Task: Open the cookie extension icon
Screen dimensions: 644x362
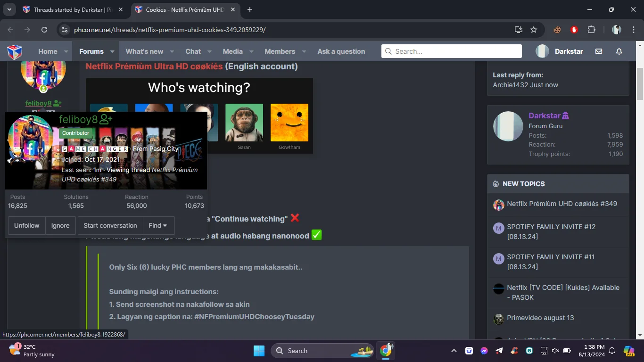Action: tap(557, 30)
